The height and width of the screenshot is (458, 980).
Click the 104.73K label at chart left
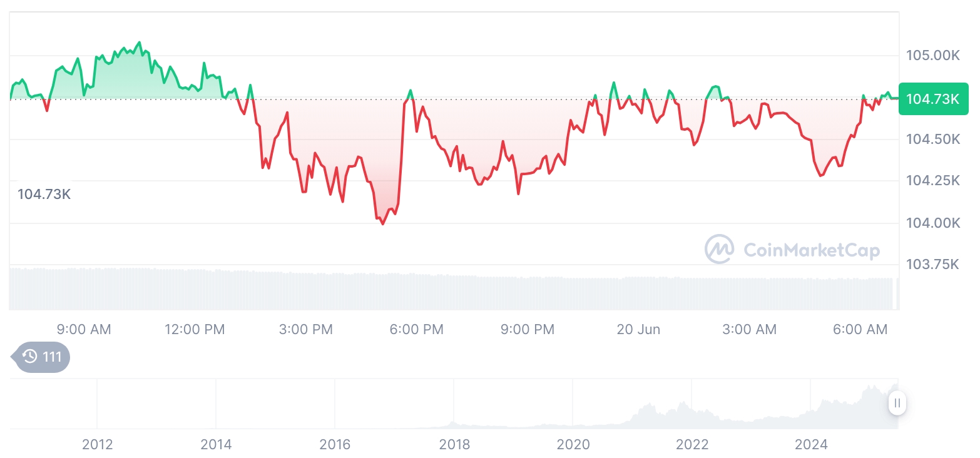coord(44,195)
